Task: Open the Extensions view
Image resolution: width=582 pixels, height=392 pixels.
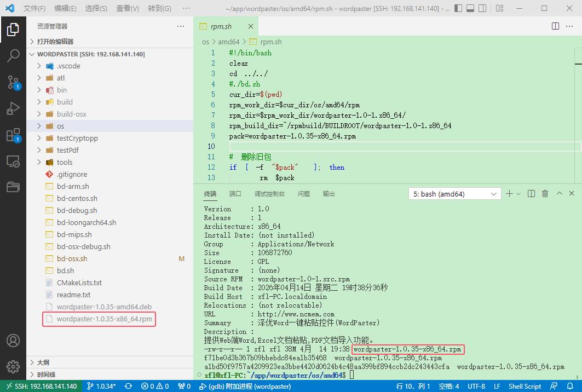Action: point(13,135)
